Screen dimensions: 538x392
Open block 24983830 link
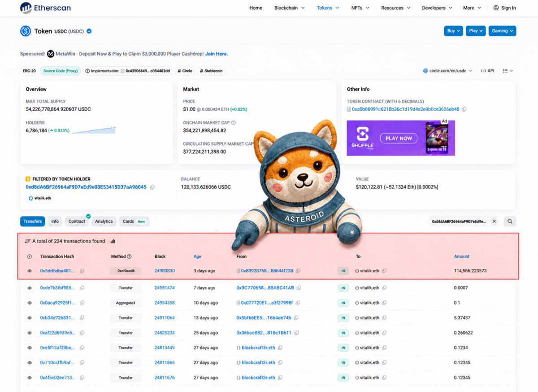(165, 271)
